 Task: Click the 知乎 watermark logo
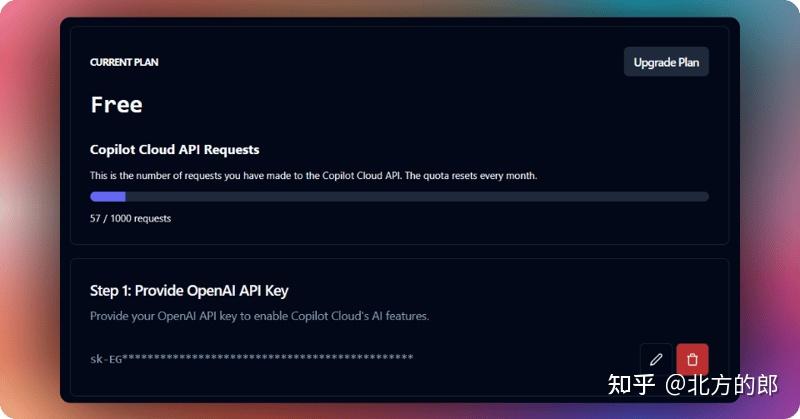tap(631, 384)
